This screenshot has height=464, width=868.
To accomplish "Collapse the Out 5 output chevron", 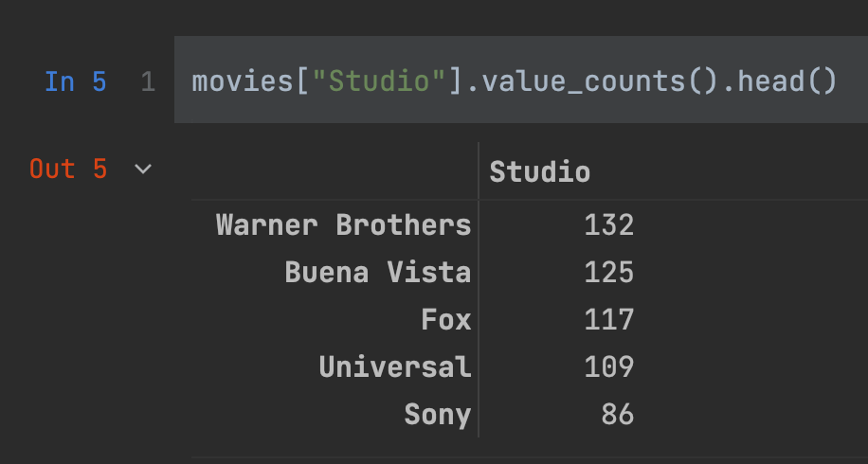I will click(x=143, y=170).
